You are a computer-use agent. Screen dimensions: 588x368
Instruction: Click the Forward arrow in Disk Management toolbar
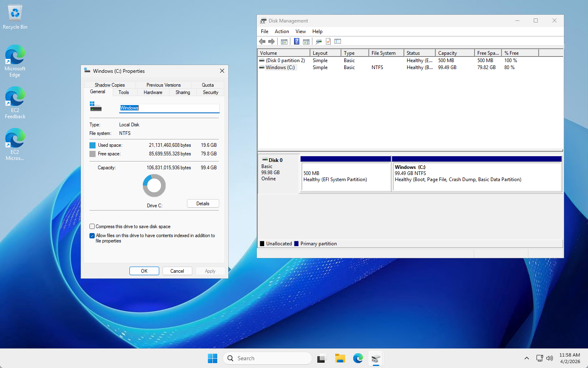pos(272,41)
